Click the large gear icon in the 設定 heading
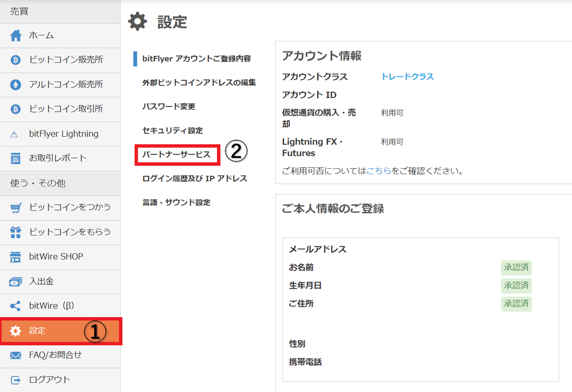The width and height of the screenshot is (572, 392). tap(137, 22)
